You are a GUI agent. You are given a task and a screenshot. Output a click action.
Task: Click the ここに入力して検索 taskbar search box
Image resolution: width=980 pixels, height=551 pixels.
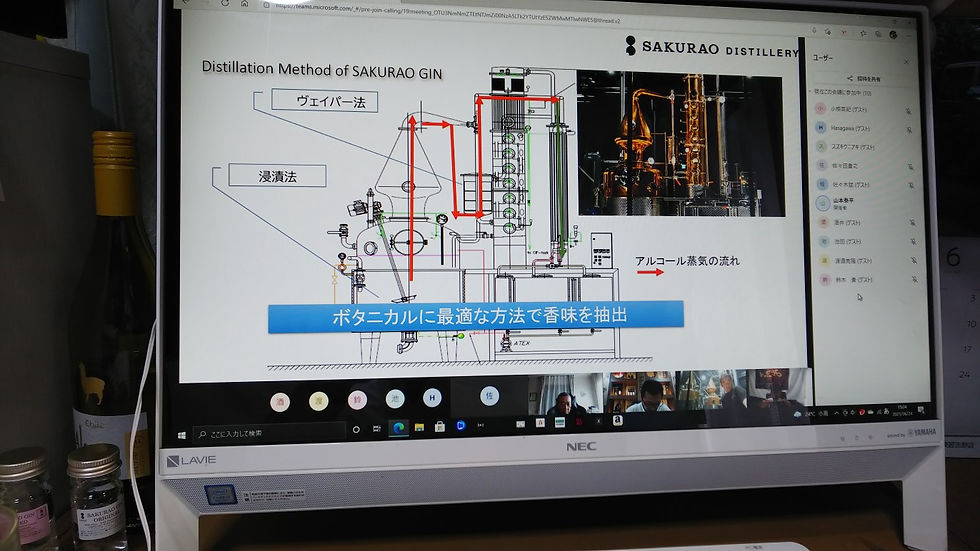[x=269, y=432]
